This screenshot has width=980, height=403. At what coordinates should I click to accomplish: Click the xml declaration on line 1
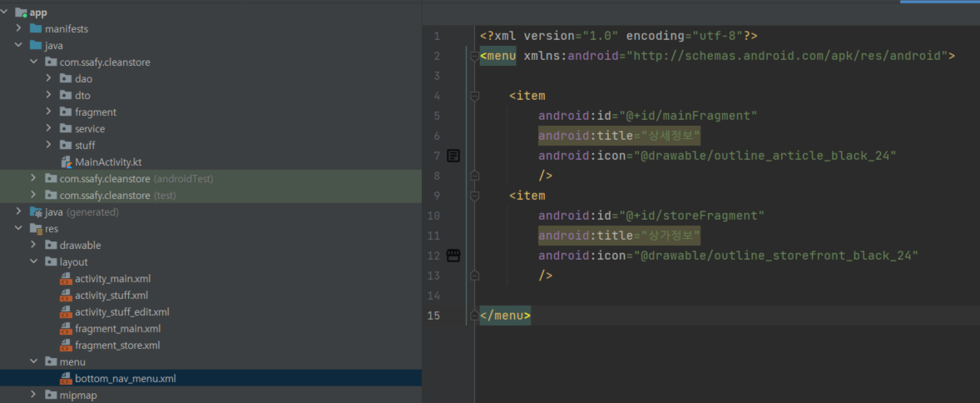619,37
